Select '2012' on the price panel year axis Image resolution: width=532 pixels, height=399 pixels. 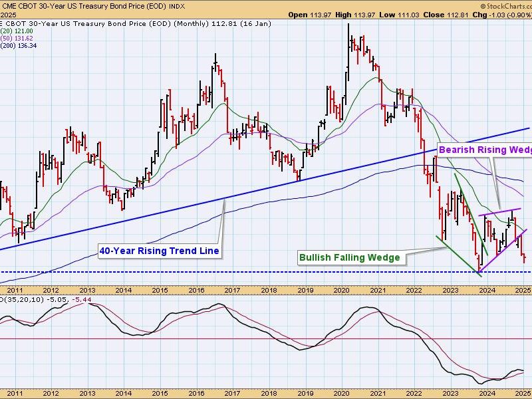51,291
